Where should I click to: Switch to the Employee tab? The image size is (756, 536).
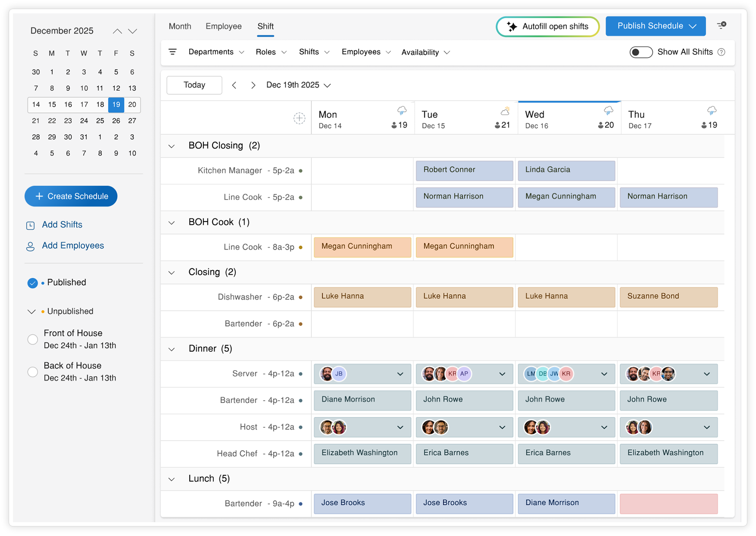[223, 26]
